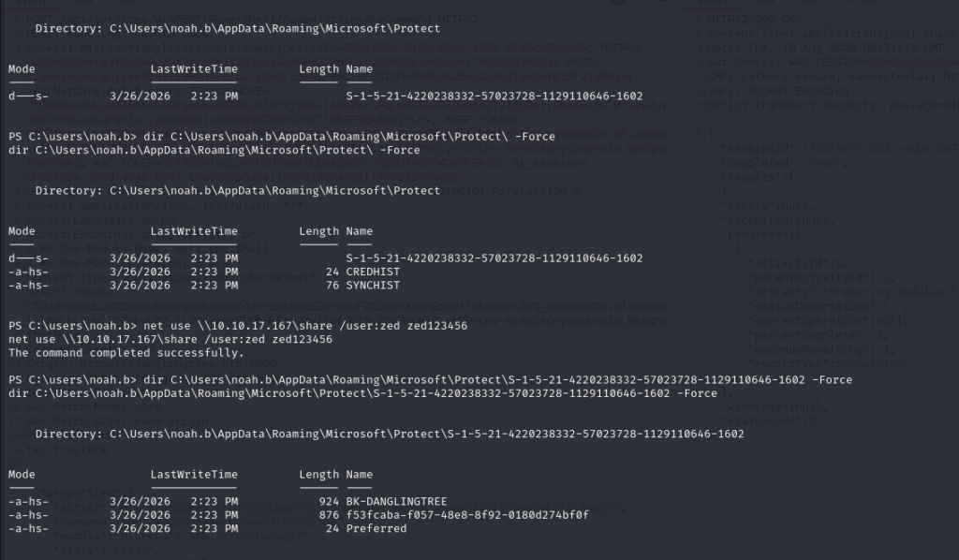Image resolution: width=959 pixels, height=560 pixels.
Task: Select the response pane Pretty tab
Action: click(x=714, y=2)
